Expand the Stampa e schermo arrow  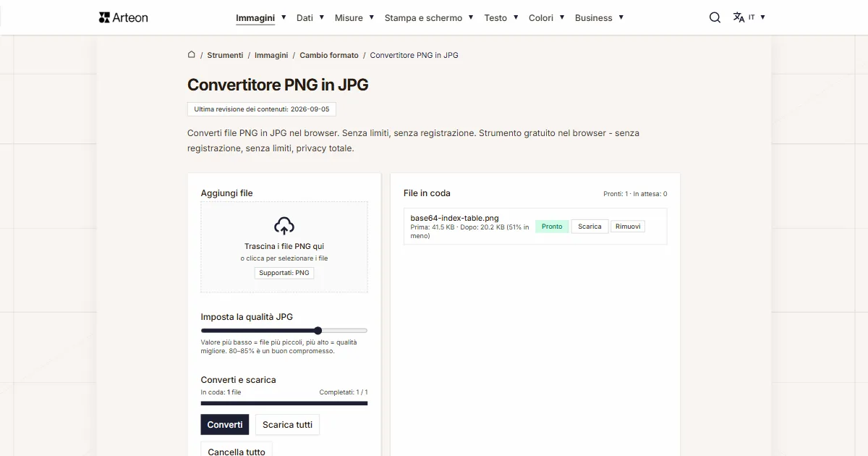click(471, 17)
